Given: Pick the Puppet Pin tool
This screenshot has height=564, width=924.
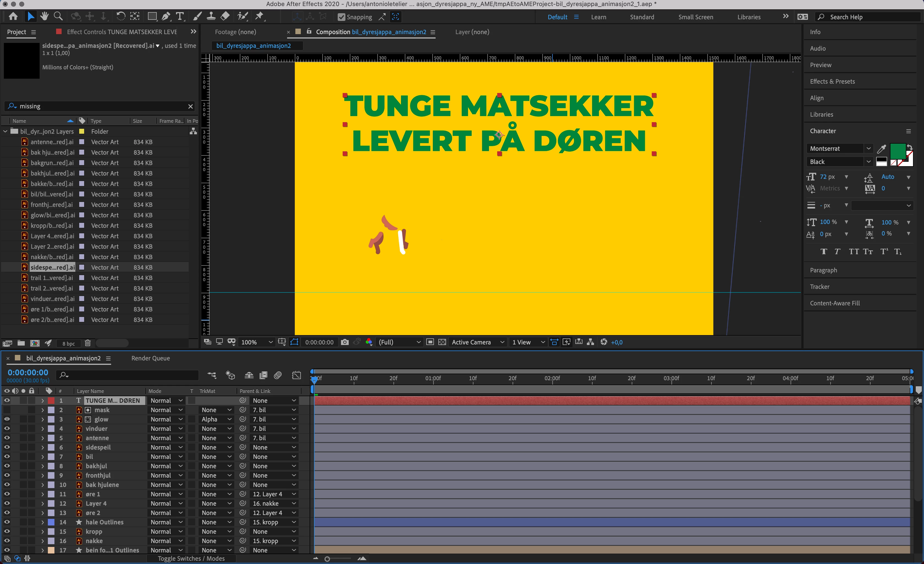Looking at the screenshot, I should pos(259,17).
